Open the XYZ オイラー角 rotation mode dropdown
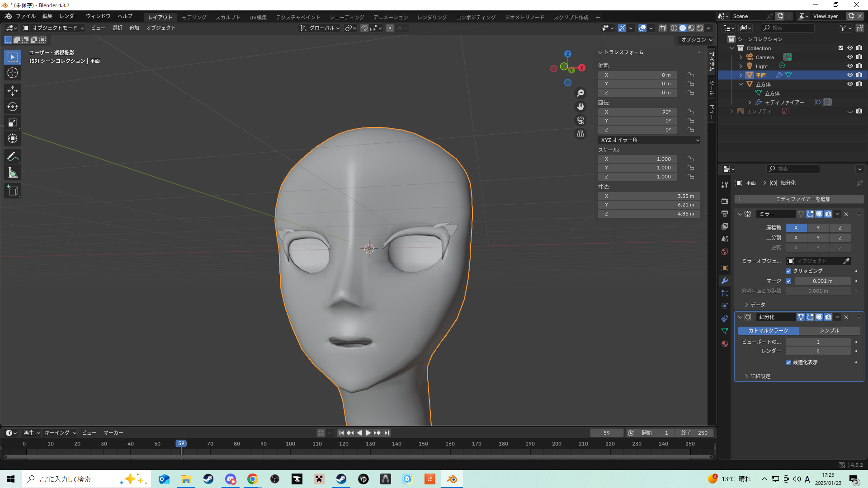868x488 pixels. pyautogui.click(x=649, y=140)
